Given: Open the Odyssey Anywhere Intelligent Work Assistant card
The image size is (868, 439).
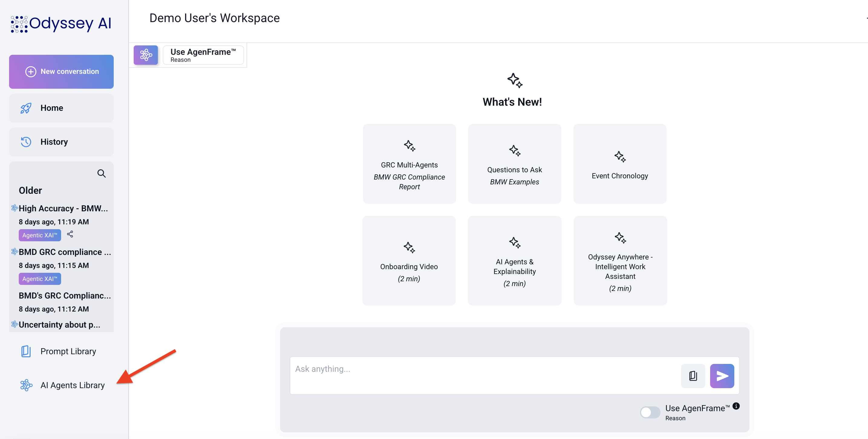Looking at the screenshot, I should pyautogui.click(x=620, y=260).
